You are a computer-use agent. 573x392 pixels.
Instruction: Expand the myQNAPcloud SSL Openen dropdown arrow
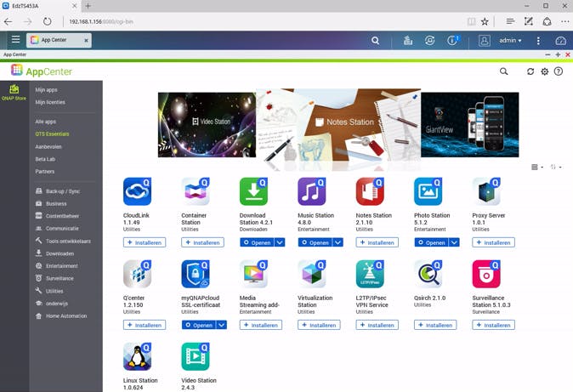[x=221, y=325]
